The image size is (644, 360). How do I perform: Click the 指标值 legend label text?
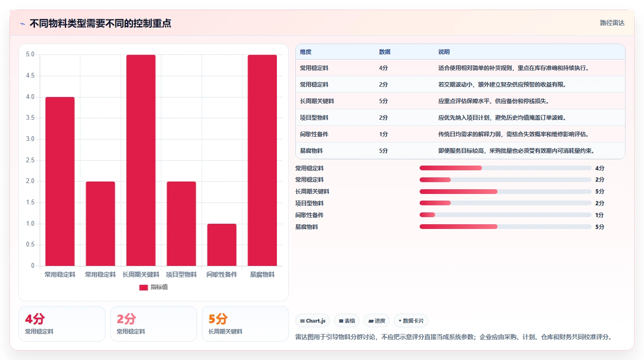pyautogui.click(x=159, y=288)
